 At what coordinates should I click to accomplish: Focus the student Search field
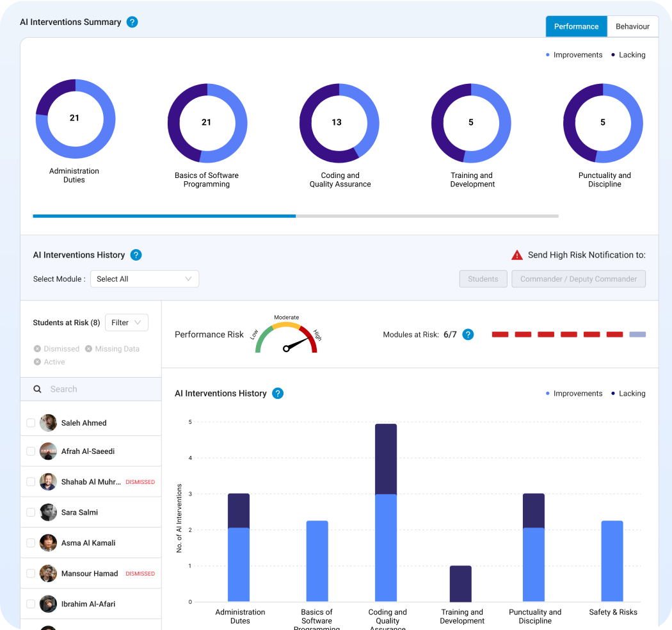91,389
